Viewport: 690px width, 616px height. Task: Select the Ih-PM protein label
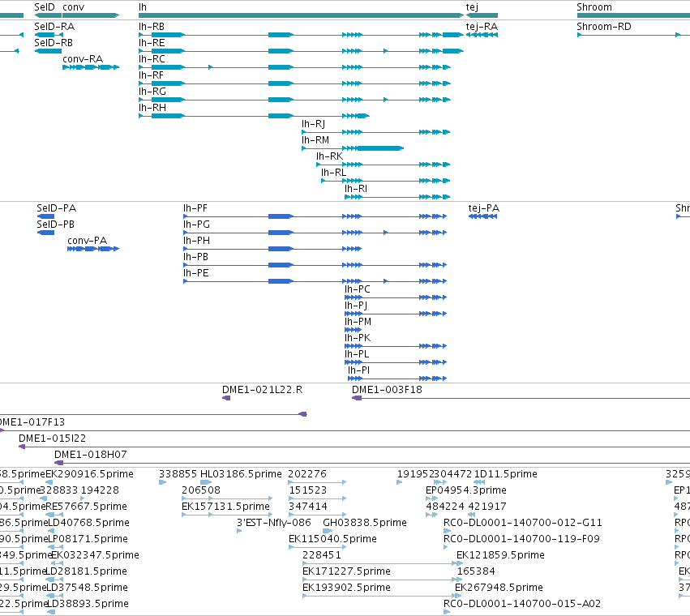coord(358,322)
